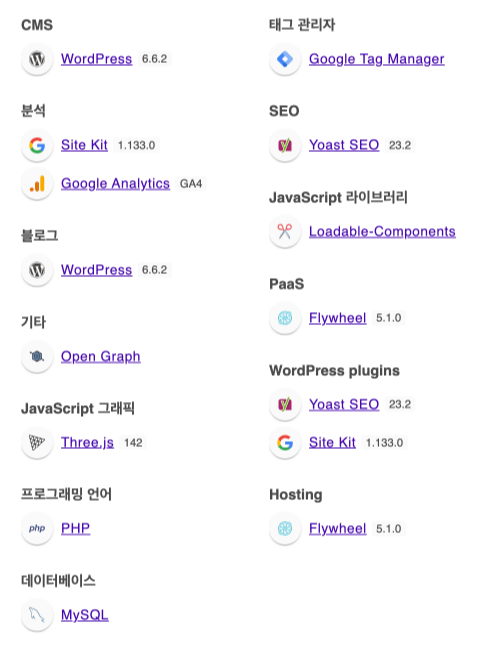Click the JavaScript 라이브러리 heading

[x=338, y=197]
